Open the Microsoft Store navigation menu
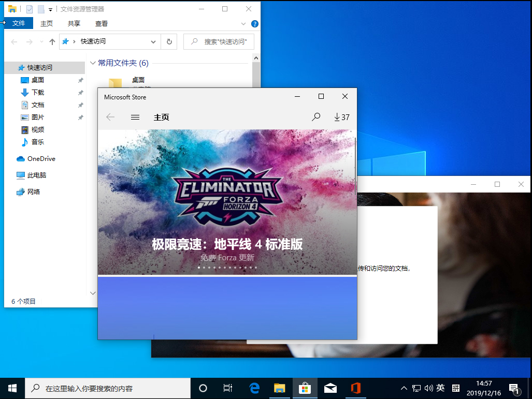 pos(135,117)
